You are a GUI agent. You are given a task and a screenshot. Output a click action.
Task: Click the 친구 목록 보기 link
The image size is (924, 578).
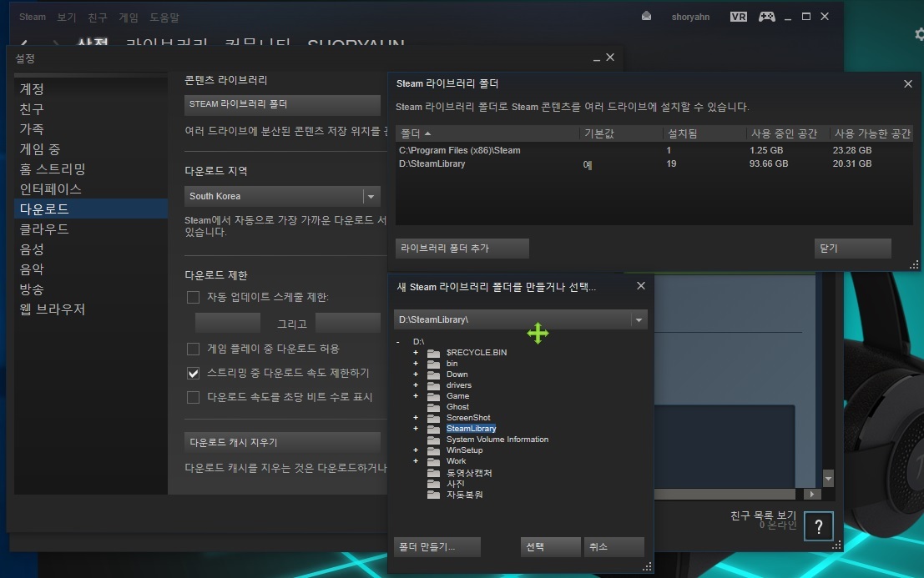tap(763, 515)
